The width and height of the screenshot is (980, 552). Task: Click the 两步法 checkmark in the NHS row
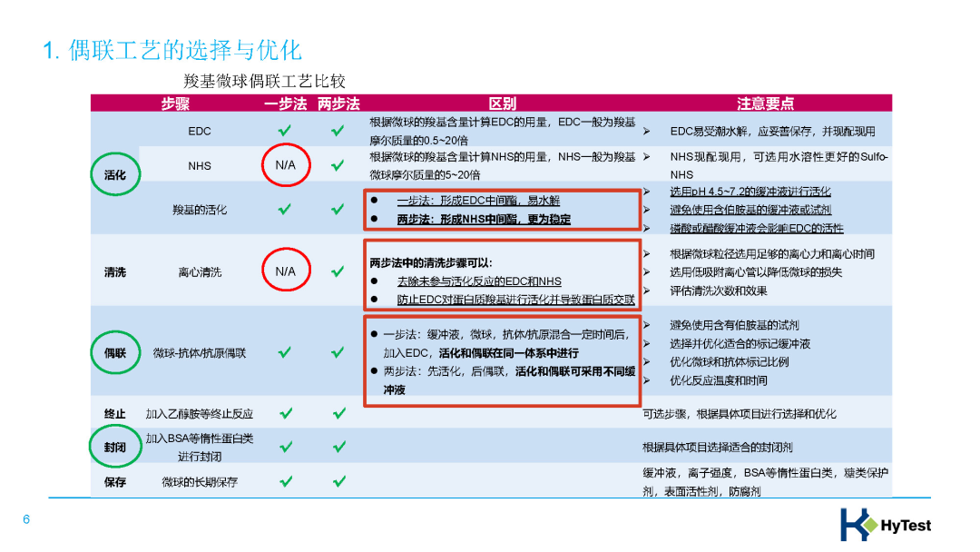(338, 165)
